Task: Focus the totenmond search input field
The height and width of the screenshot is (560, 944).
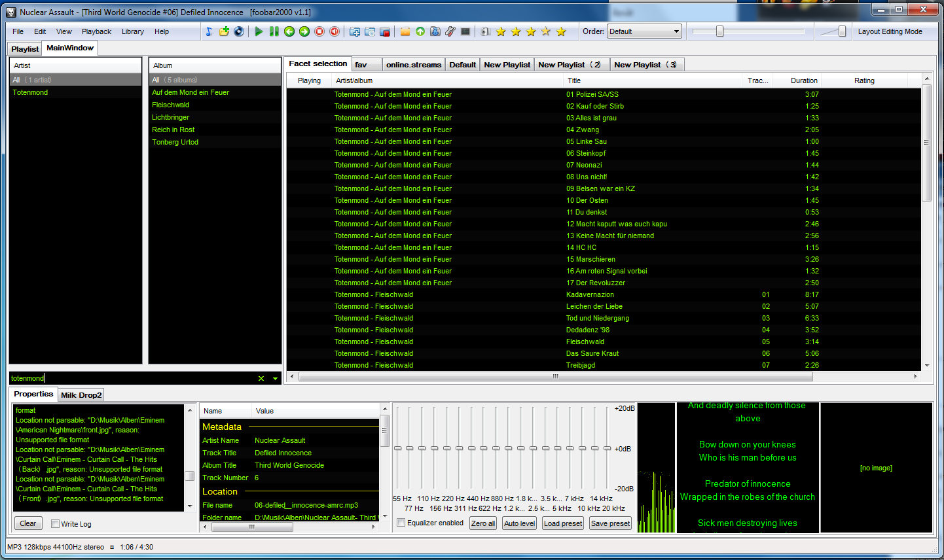Action: click(133, 378)
